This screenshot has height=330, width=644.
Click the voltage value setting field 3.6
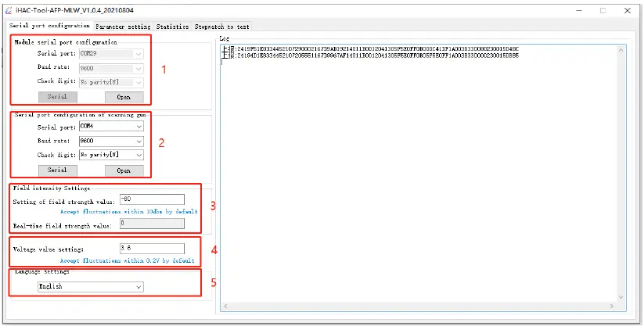point(152,249)
